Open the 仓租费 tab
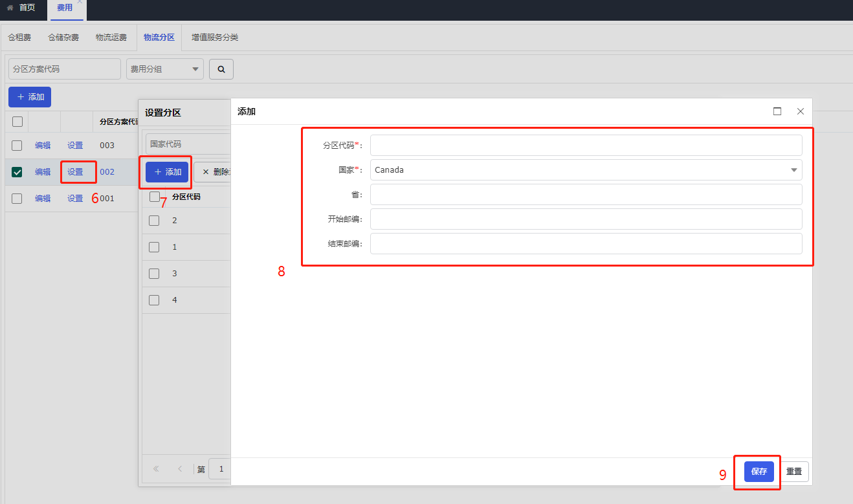This screenshot has height=504, width=853. 19,38
